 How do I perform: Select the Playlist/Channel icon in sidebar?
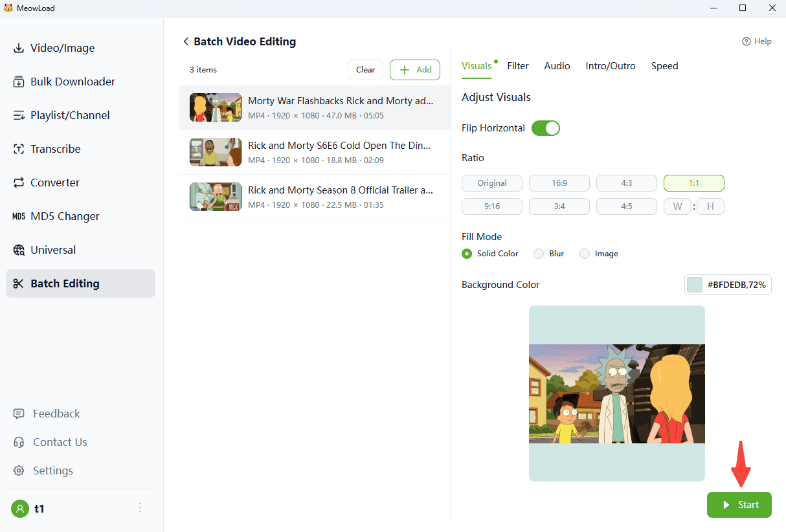[x=19, y=115]
